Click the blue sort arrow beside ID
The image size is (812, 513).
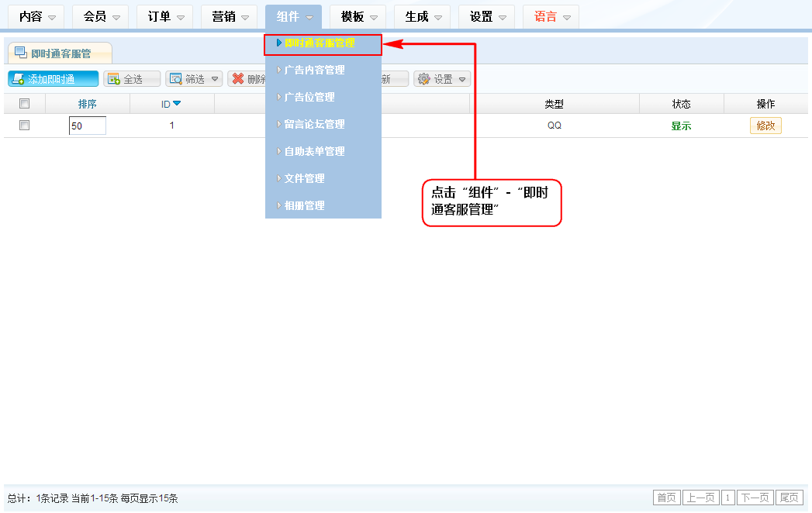[x=177, y=104]
